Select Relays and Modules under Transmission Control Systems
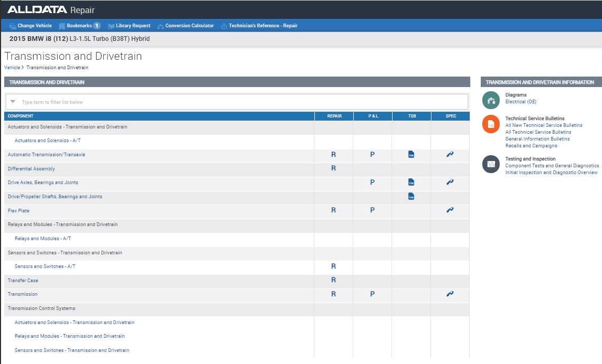This screenshot has height=364, width=602. click(x=69, y=336)
